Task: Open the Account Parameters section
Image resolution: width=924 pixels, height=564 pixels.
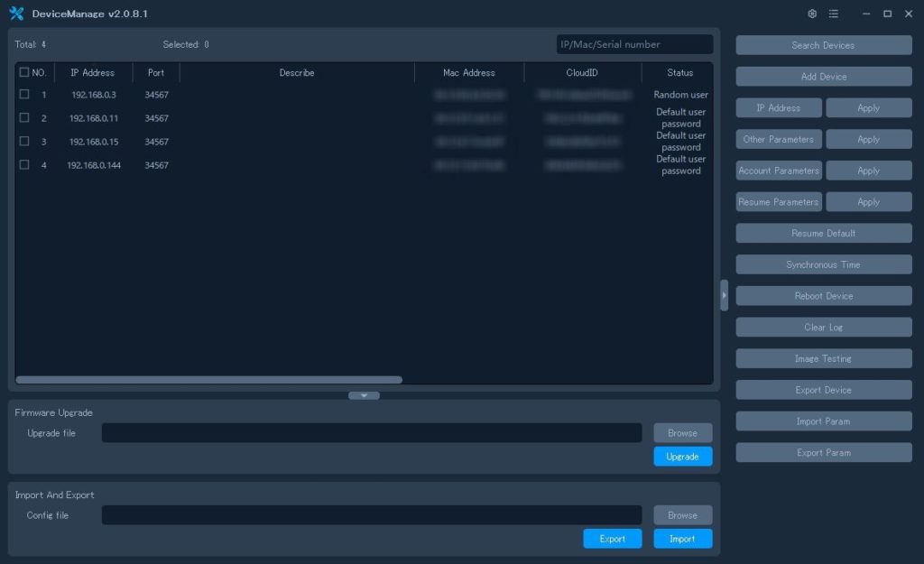Action: (779, 171)
